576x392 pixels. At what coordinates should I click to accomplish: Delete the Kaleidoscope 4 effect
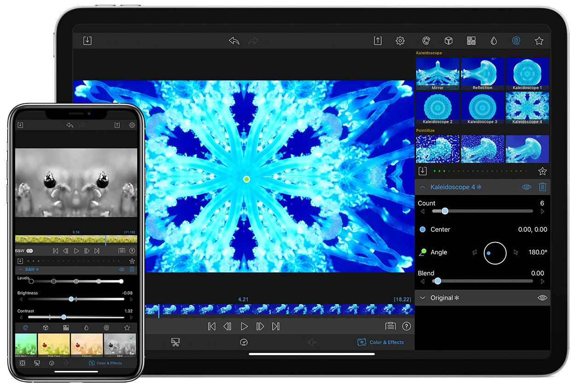point(542,187)
